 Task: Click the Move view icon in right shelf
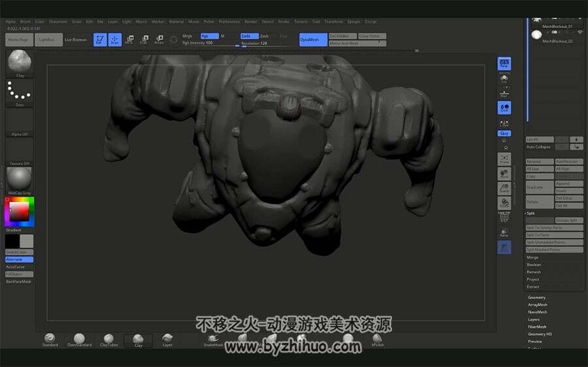[504, 174]
